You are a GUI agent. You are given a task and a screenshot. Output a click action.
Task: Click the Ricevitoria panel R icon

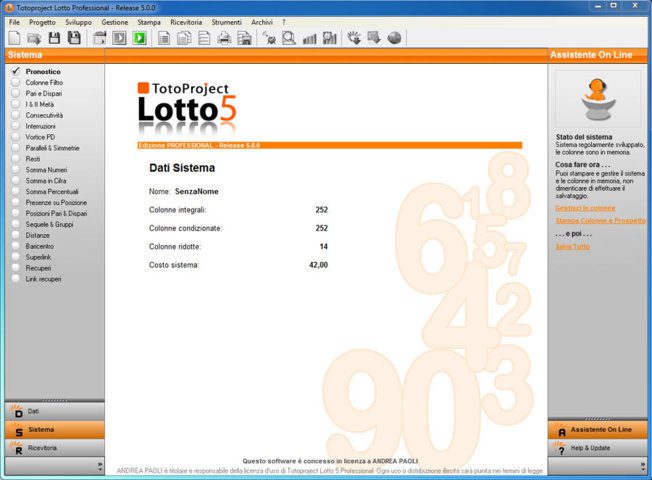(x=17, y=448)
